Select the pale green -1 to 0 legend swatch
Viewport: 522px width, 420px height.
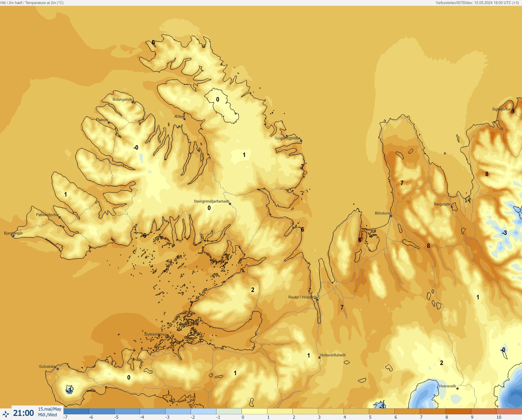click(229, 411)
